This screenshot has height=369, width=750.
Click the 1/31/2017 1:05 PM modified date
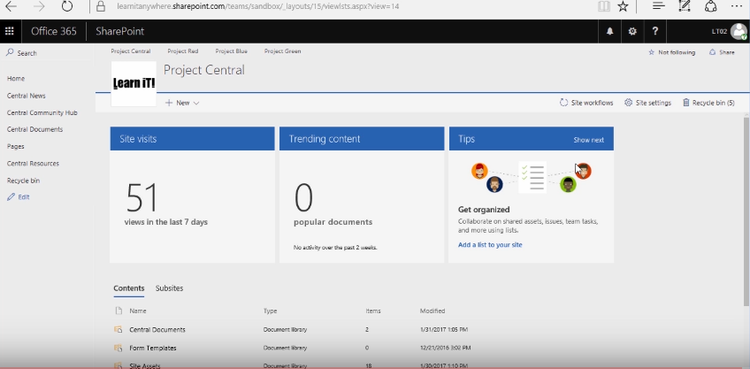(444, 330)
